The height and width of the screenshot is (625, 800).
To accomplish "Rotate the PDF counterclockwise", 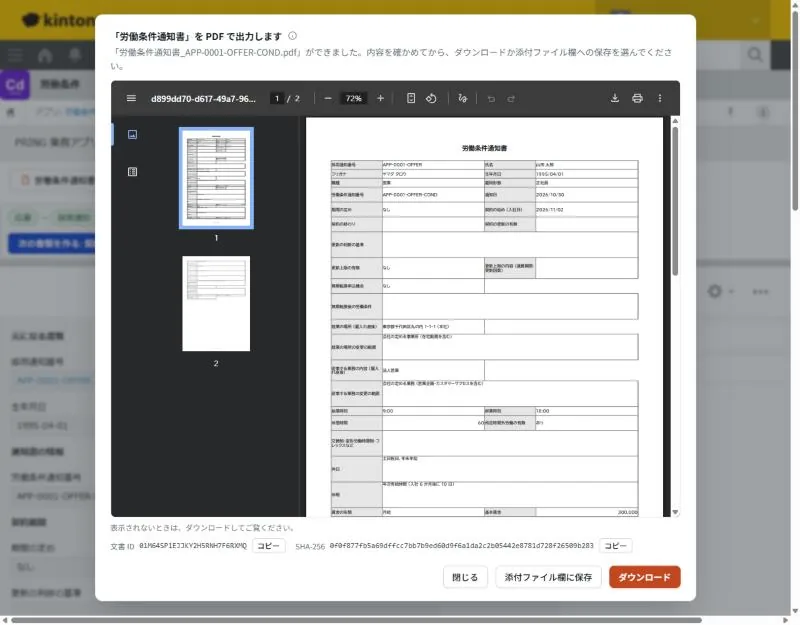I will 431,98.
